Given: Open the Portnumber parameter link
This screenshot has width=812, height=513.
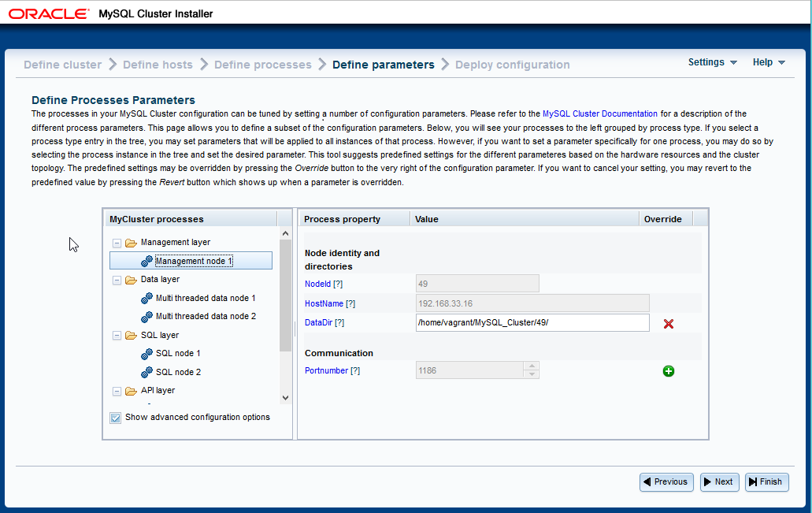Looking at the screenshot, I should pos(326,370).
